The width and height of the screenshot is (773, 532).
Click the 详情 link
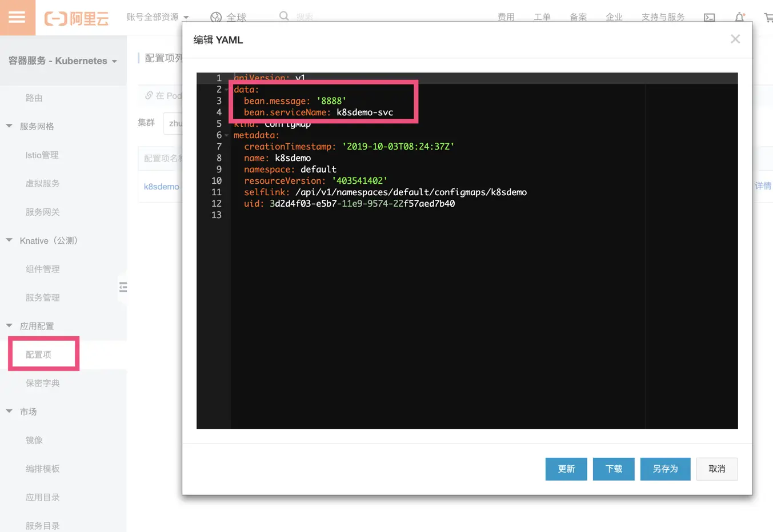pos(763,186)
